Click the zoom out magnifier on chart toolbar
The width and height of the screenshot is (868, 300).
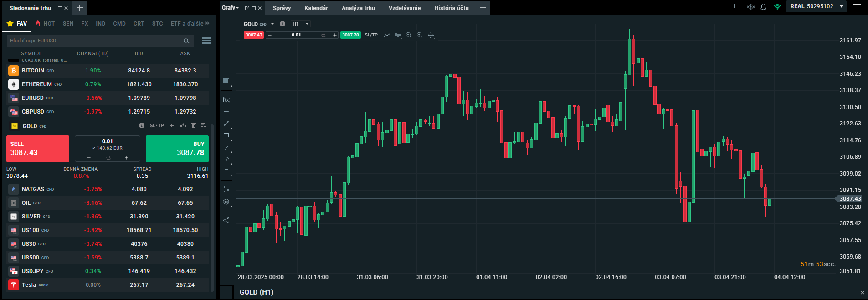(x=408, y=35)
